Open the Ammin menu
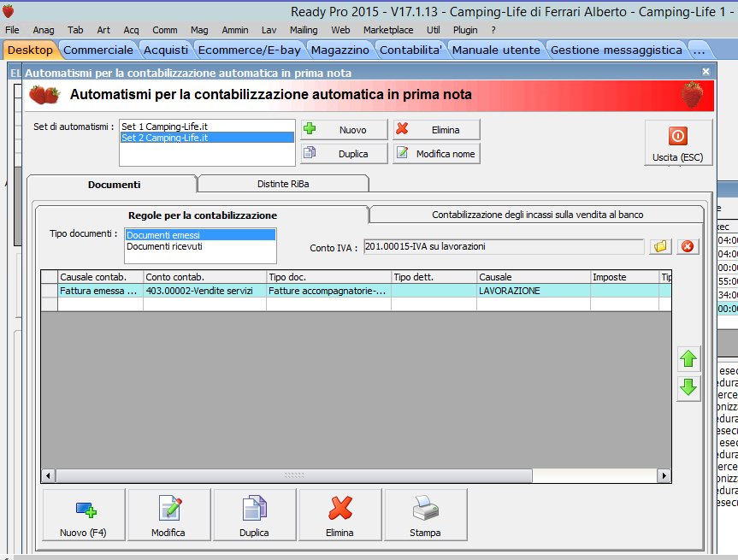 [235, 30]
